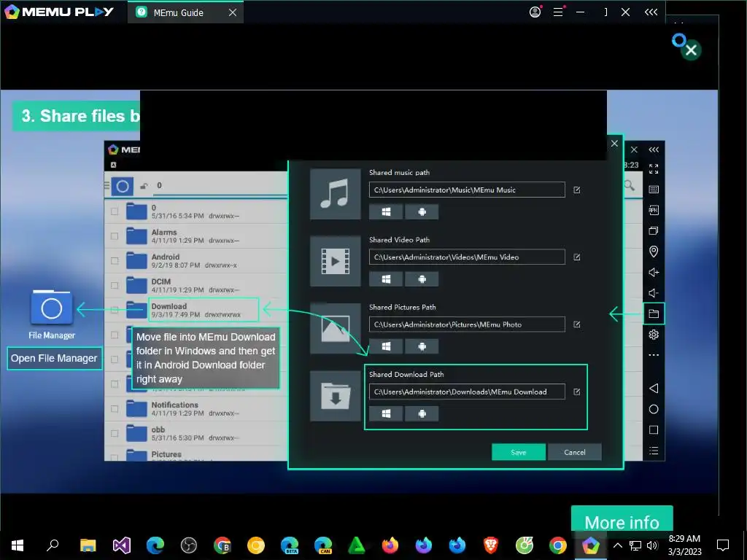The image size is (747, 560).
Task: Click the Android home circle button
Action: 654,409
